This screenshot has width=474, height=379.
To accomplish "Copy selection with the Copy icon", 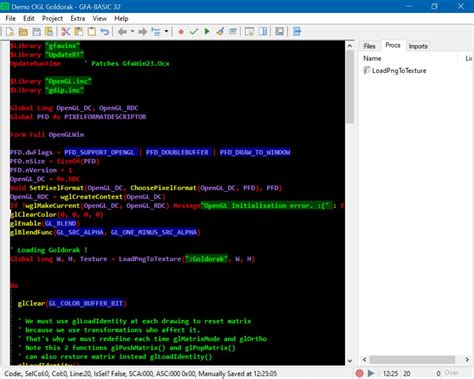I will click(79, 32).
